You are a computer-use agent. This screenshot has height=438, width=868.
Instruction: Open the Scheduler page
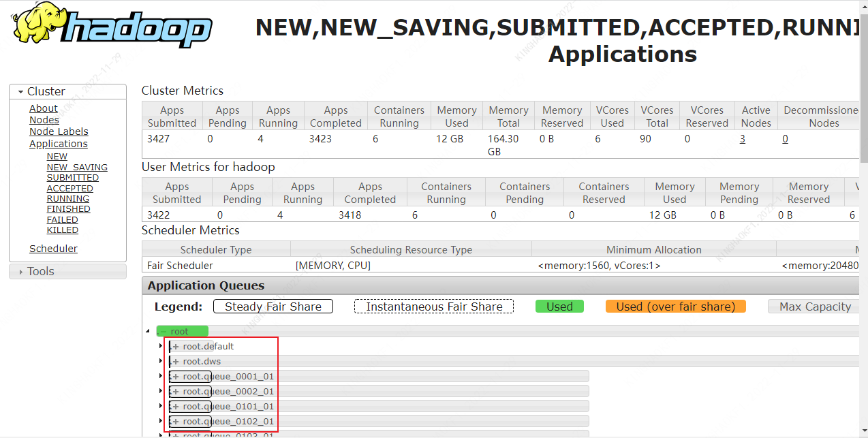(x=53, y=249)
